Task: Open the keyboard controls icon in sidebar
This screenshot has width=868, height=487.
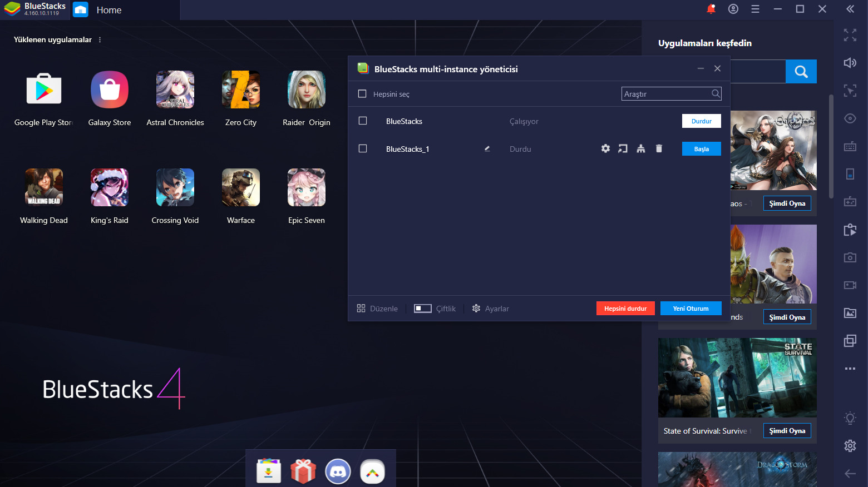Action: click(x=850, y=146)
